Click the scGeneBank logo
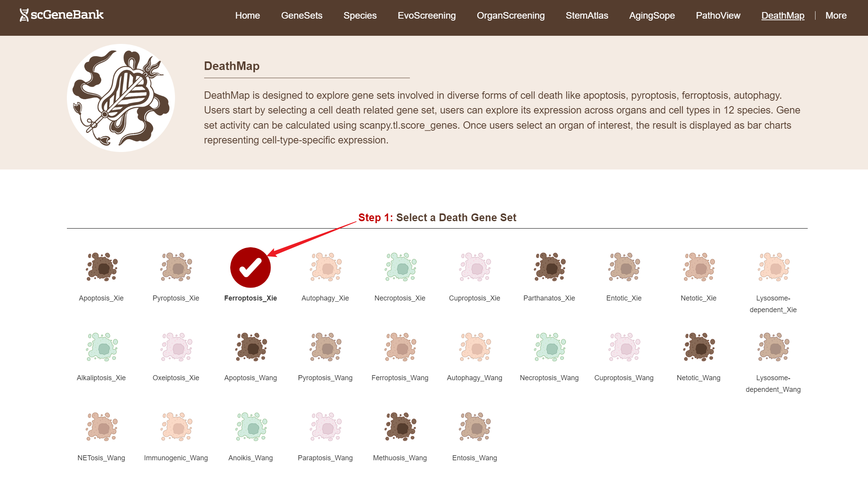This screenshot has height=477, width=868. (62, 15)
